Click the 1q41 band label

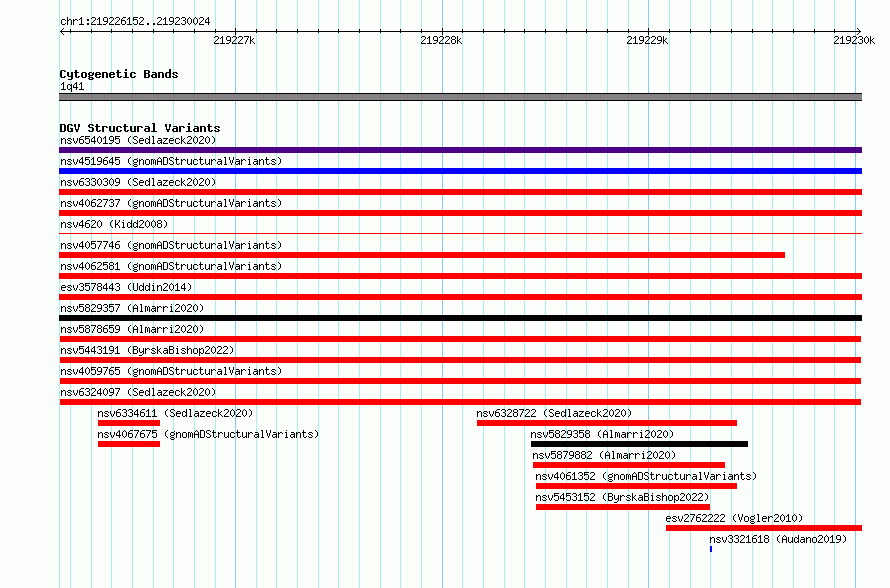point(72,86)
